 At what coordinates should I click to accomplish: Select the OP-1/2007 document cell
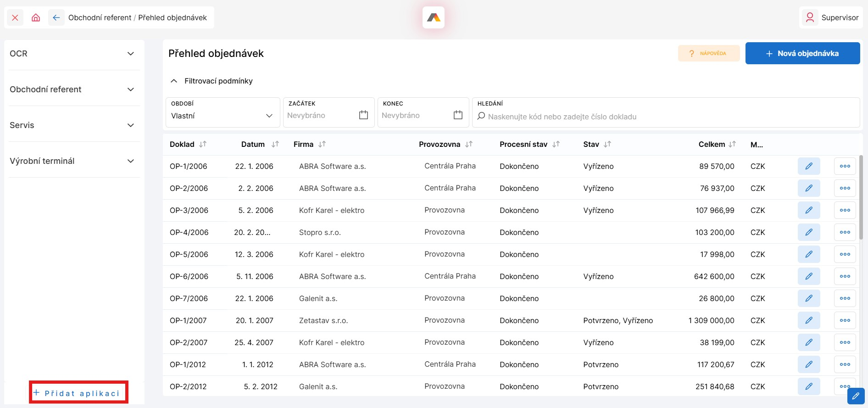tap(188, 320)
